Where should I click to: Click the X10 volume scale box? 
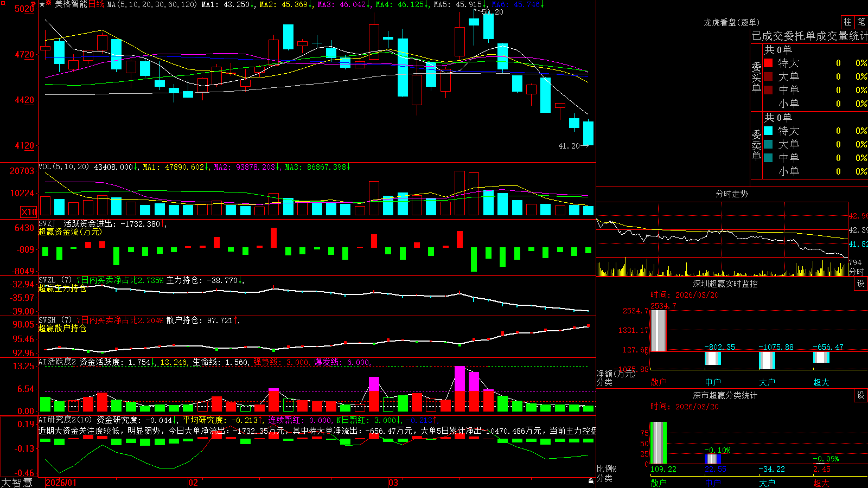click(x=29, y=212)
